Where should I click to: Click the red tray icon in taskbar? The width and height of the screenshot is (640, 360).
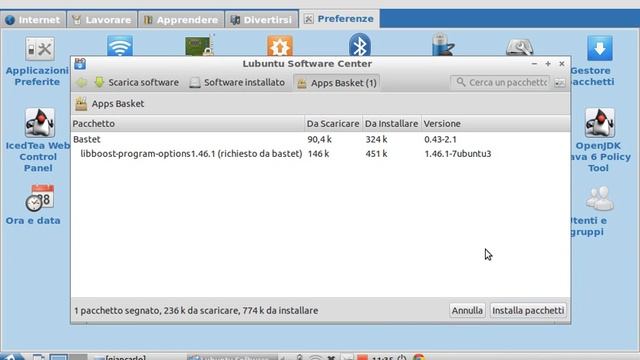click(362, 357)
